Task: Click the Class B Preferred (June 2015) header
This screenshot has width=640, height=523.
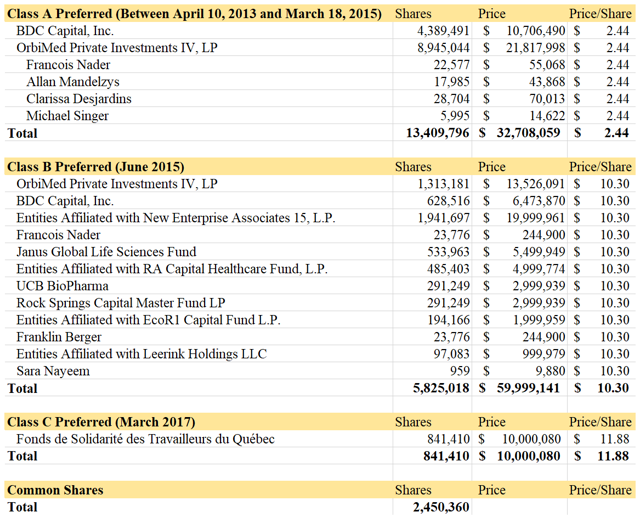Action: [x=96, y=167]
